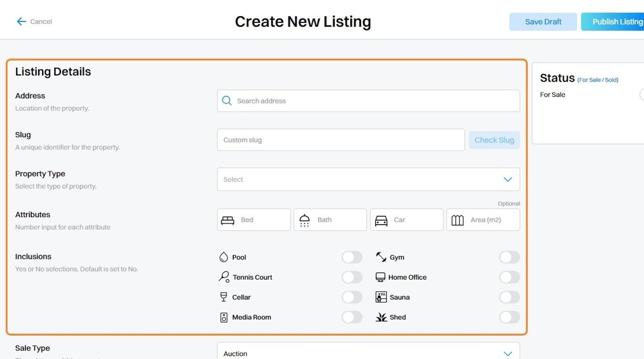The image size is (644, 359).
Task: Click the Search address field
Action: pyautogui.click(x=374, y=101)
